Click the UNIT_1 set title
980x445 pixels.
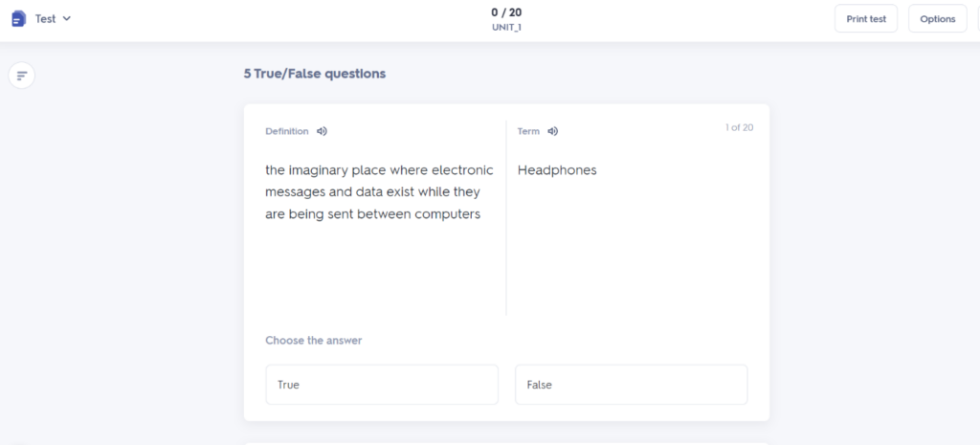pos(506,28)
